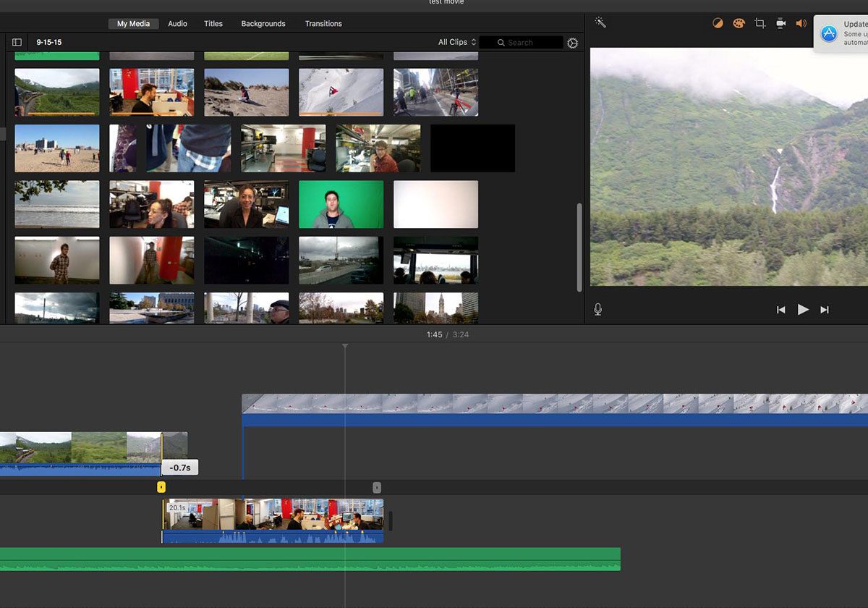The image size is (868, 608).
Task: Skip to next clip in viewer
Action: 825,310
